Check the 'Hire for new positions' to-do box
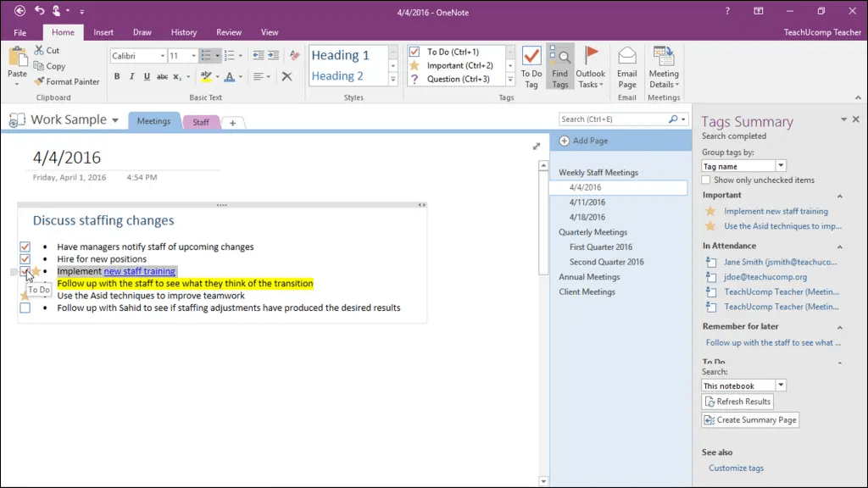868x488 pixels. [26, 259]
